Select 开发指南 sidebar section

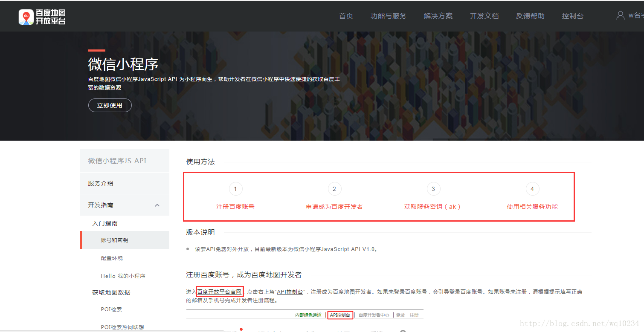tap(125, 205)
